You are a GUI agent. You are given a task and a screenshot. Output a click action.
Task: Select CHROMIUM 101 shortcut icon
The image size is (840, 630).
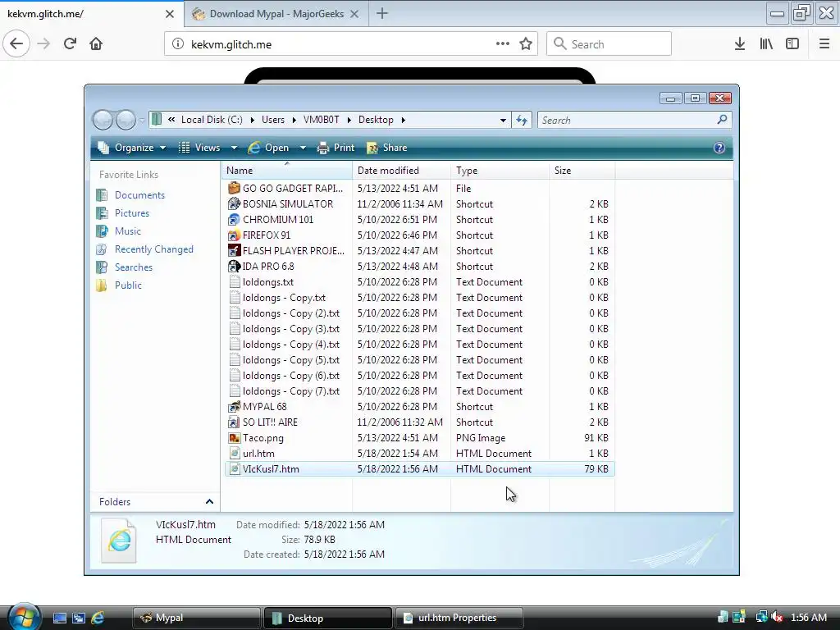click(x=234, y=220)
